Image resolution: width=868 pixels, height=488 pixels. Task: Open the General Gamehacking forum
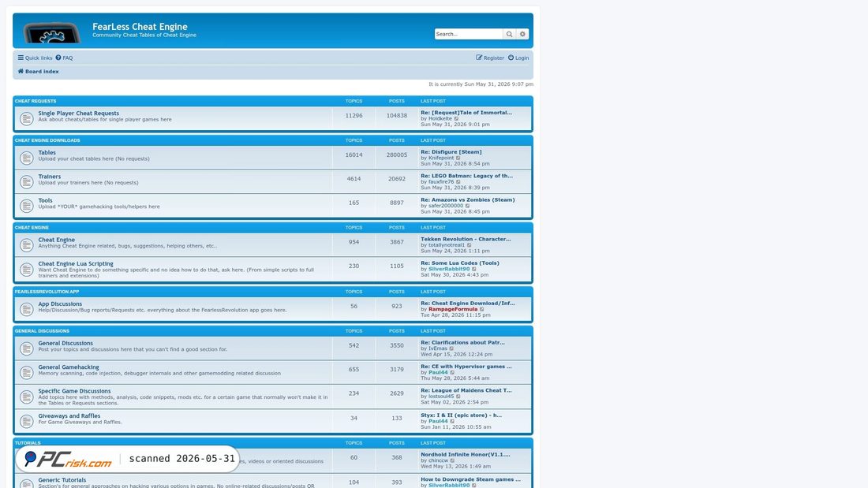tap(69, 367)
